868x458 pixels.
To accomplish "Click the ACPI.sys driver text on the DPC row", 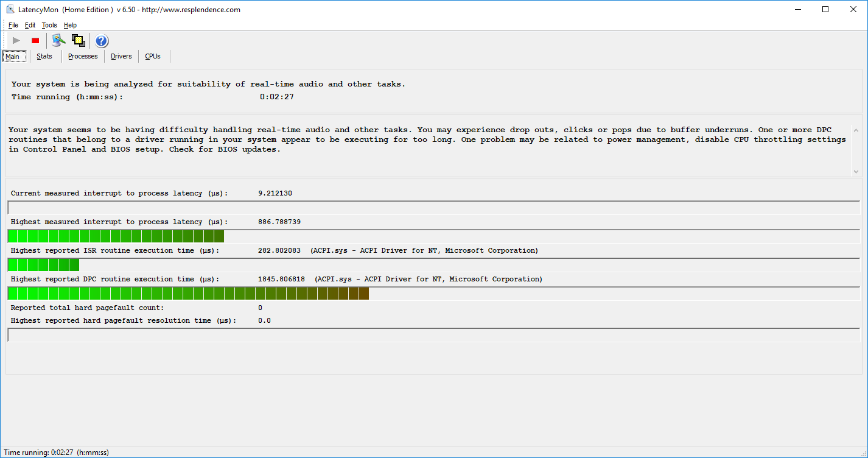I will (429, 279).
